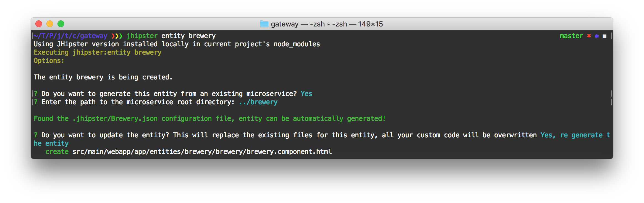644x203 pixels.
Task: Click the colored prompt arrows after the path
Action: 117,36
